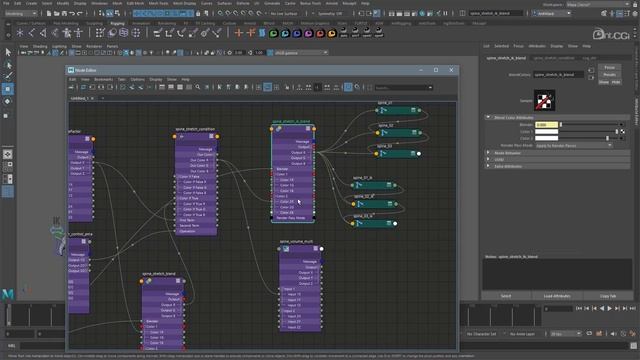The image size is (640, 360).
Task: Click the Presets button in Attribute Editor
Action: click(609, 75)
